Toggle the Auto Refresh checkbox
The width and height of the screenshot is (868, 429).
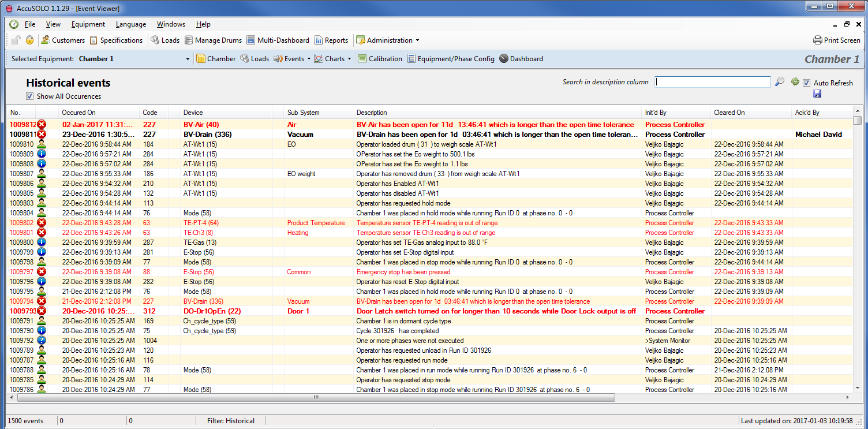click(807, 83)
